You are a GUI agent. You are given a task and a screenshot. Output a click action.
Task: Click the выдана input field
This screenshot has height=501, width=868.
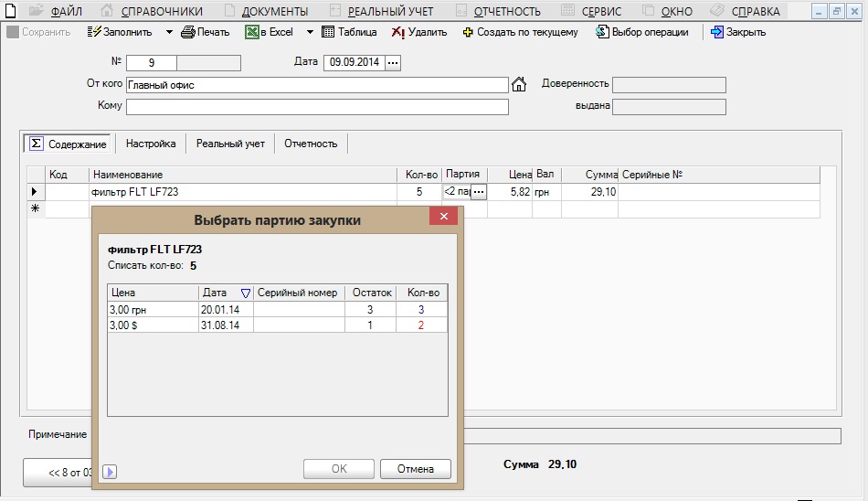coord(669,107)
